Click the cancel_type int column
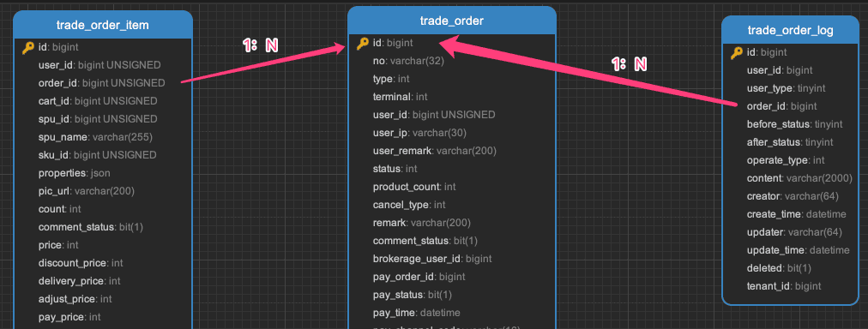Image resolution: width=868 pixels, height=329 pixels. tap(409, 205)
